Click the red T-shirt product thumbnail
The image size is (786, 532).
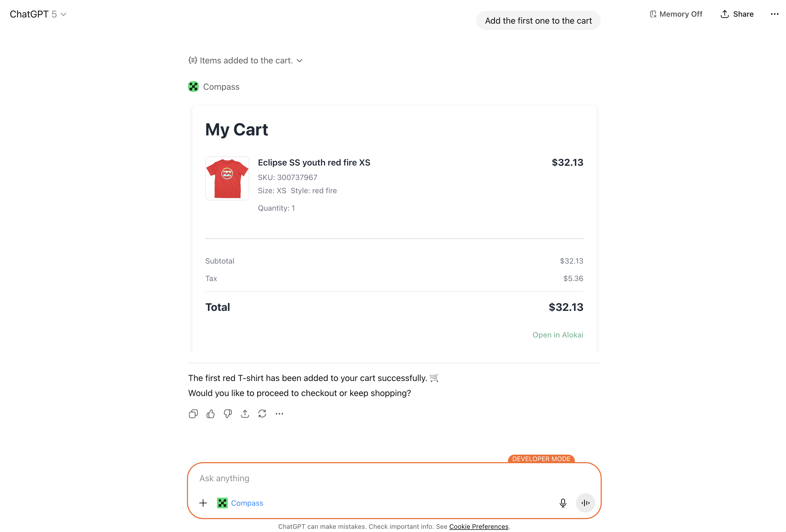(227, 178)
